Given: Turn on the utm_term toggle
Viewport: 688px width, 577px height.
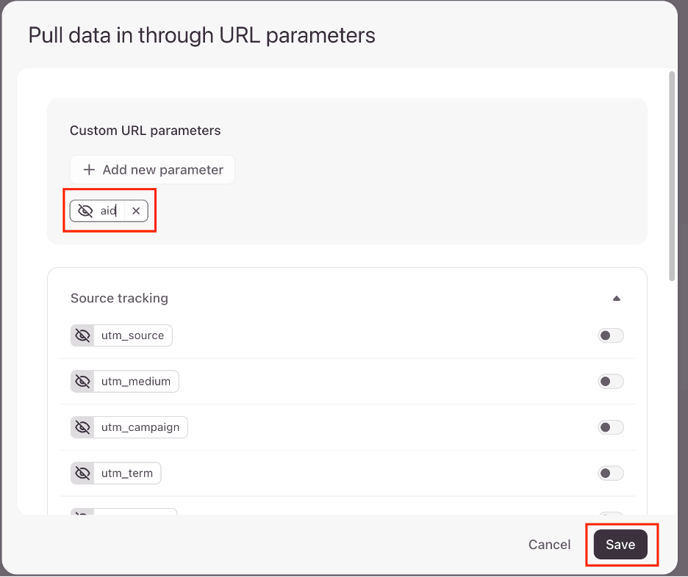Looking at the screenshot, I should (610, 473).
